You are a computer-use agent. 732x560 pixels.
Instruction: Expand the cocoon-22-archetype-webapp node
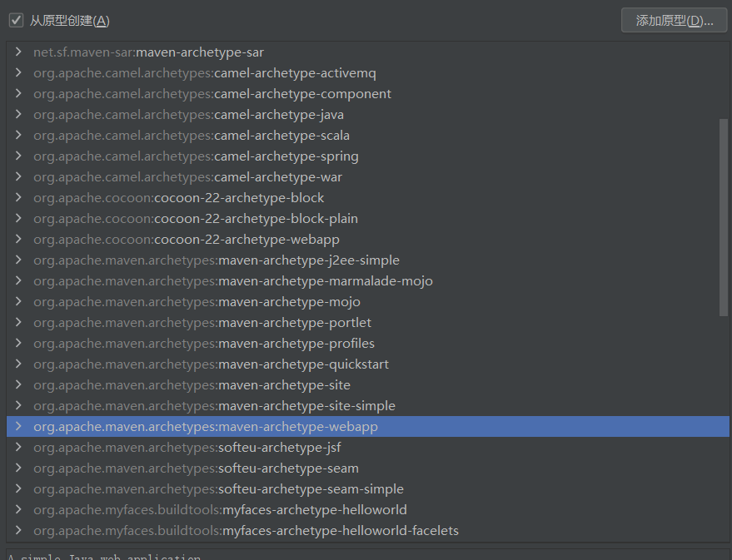point(18,239)
